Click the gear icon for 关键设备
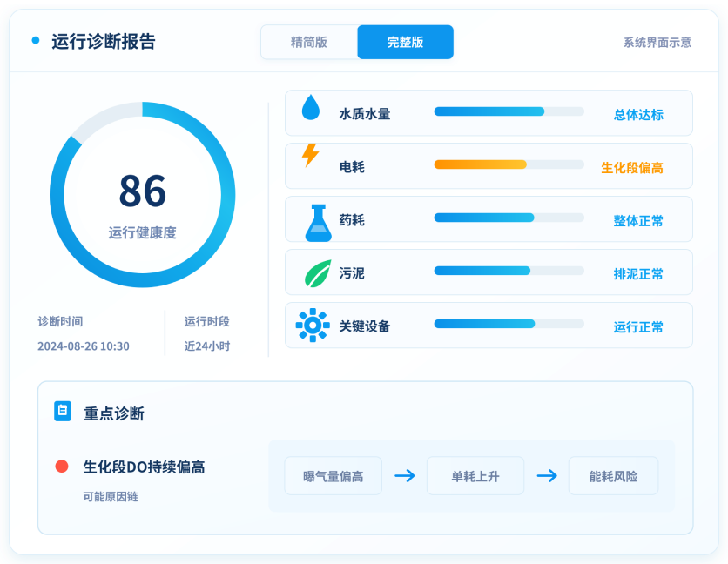Viewport: 728px width, 564px height. [x=313, y=326]
